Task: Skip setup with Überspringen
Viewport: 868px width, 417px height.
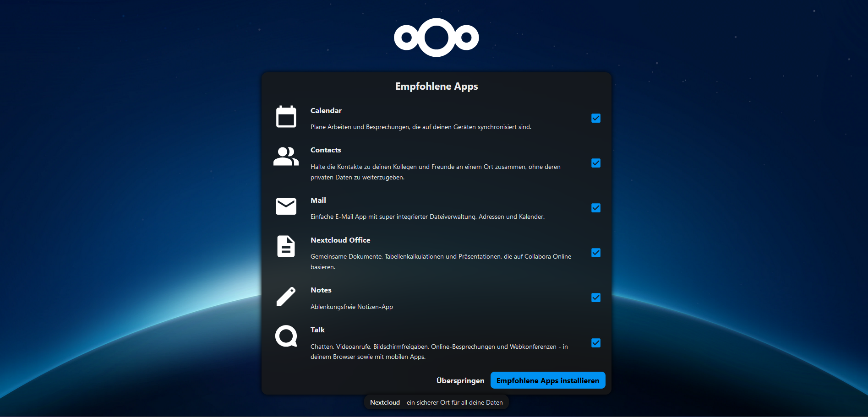Action: [460, 380]
